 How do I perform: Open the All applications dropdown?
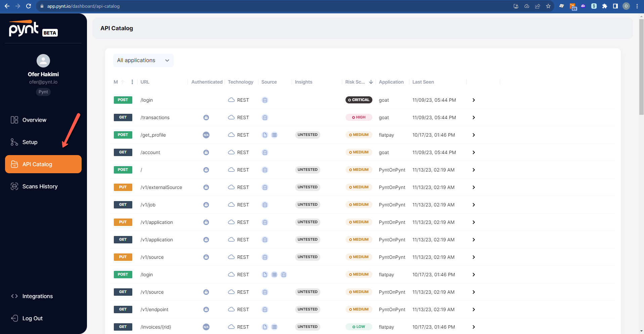(143, 60)
